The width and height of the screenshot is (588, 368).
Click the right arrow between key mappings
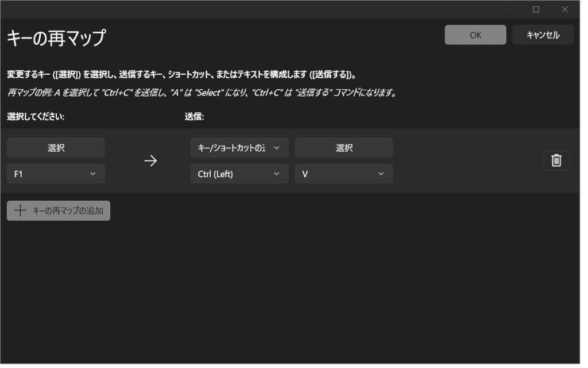[x=150, y=161]
